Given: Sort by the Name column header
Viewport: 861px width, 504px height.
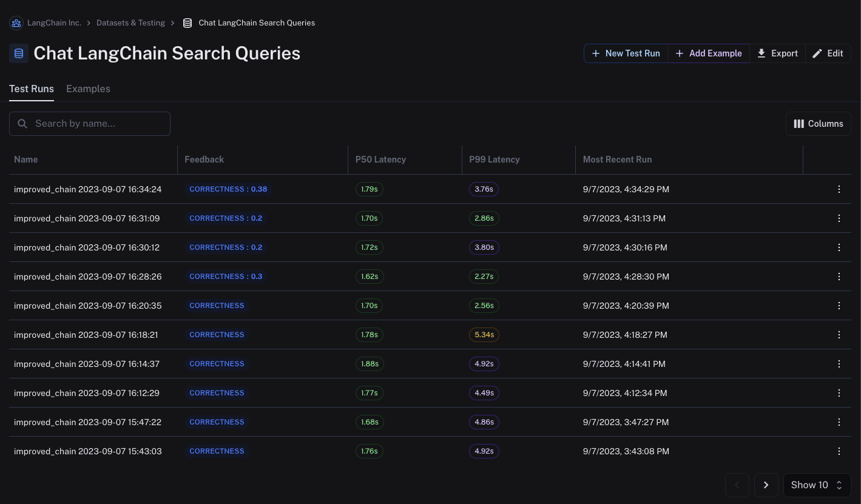Looking at the screenshot, I should tap(26, 160).
